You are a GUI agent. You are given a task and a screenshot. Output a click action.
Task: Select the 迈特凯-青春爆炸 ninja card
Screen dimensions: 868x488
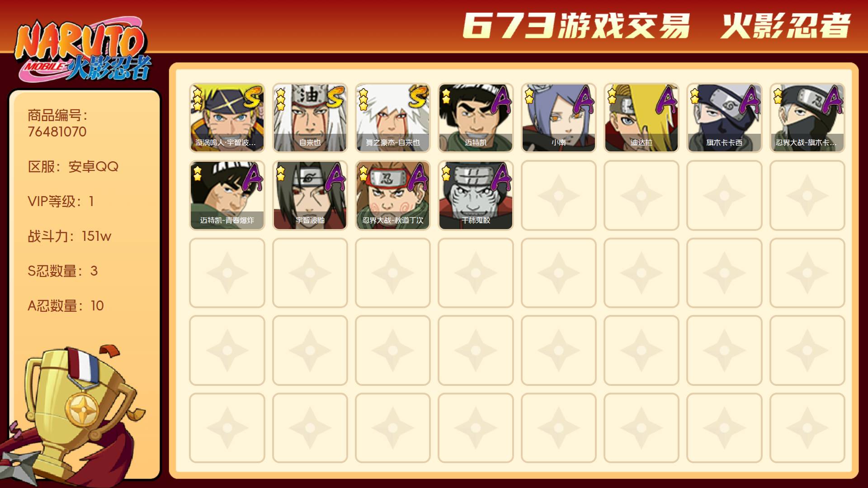coord(227,195)
